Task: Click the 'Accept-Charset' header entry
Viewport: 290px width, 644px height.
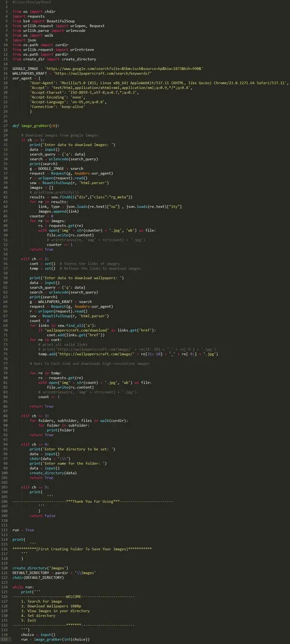Action: pos(84,92)
